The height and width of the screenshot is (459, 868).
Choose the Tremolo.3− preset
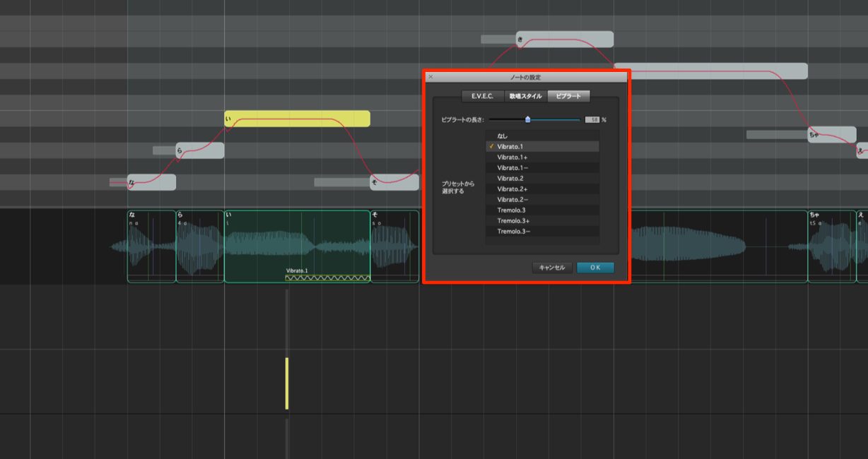tap(543, 231)
